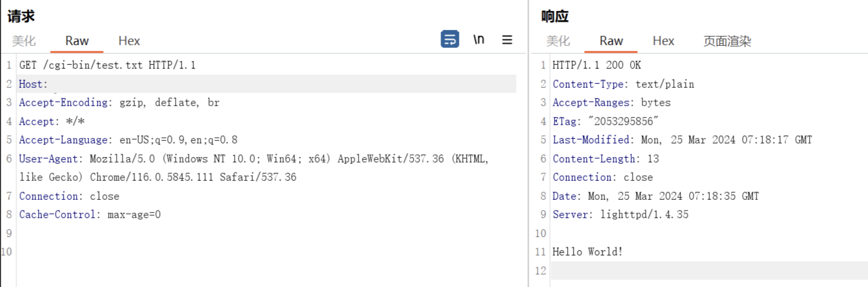Toggle the \n non-printable characters button
Screen dimensions: 868x287
point(479,39)
